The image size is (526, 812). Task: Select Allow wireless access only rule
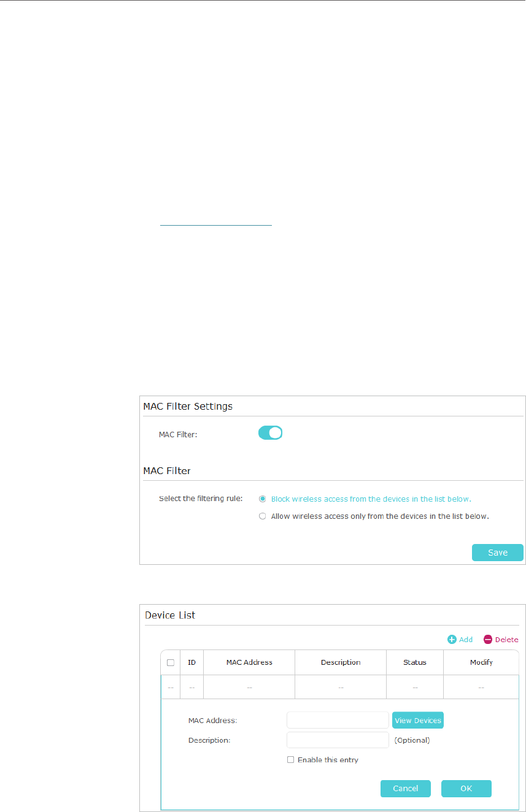263,516
